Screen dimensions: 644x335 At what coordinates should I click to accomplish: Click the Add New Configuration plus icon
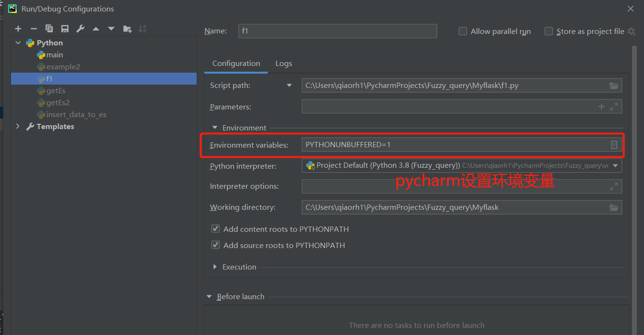[x=18, y=29]
